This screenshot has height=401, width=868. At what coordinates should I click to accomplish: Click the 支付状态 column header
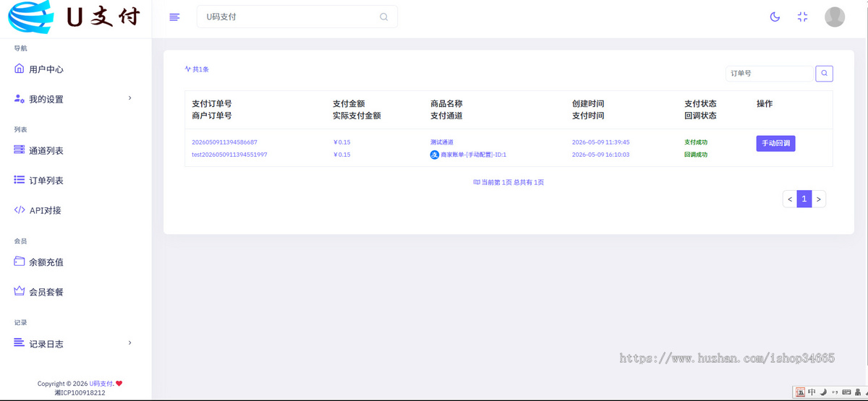(x=700, y=104)
